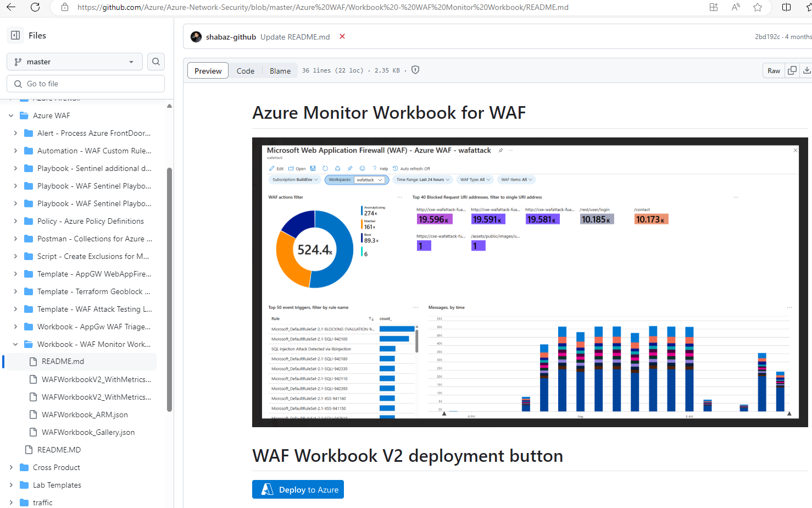The width and height of the screenshot is (812, 508).
Task: Click the favorites star icon in address bar
Action: [x=758, y=7]
